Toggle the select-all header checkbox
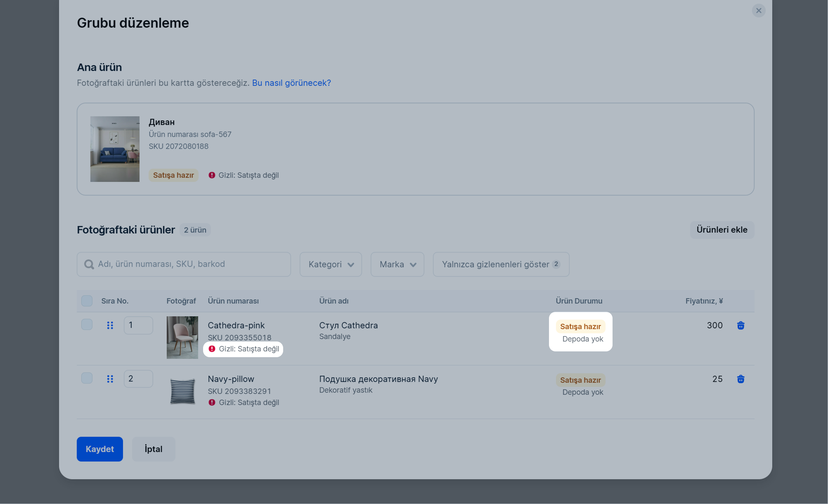Screen dimensions: 828x504 click(87, 301)
